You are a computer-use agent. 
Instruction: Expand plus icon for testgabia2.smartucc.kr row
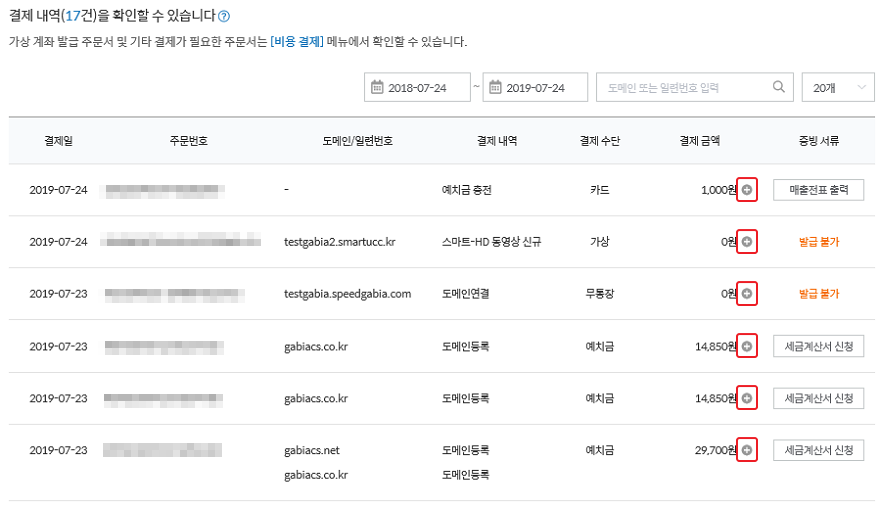coord(747,242)
